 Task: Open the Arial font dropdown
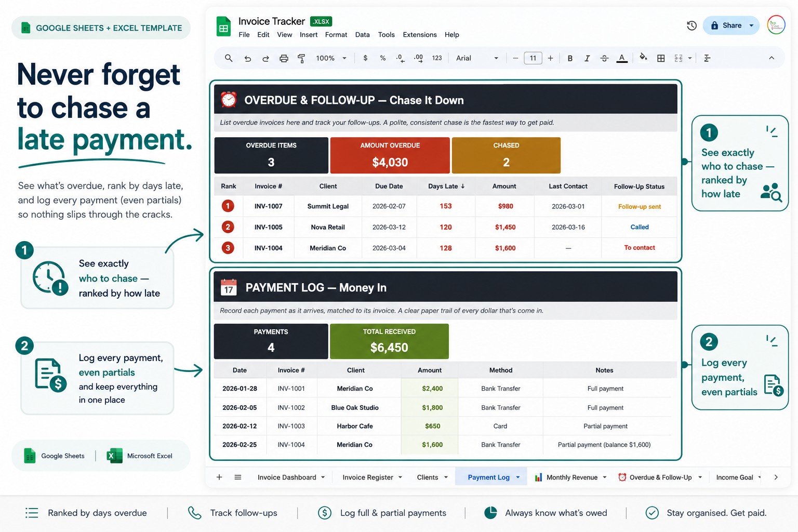point(477,58)
